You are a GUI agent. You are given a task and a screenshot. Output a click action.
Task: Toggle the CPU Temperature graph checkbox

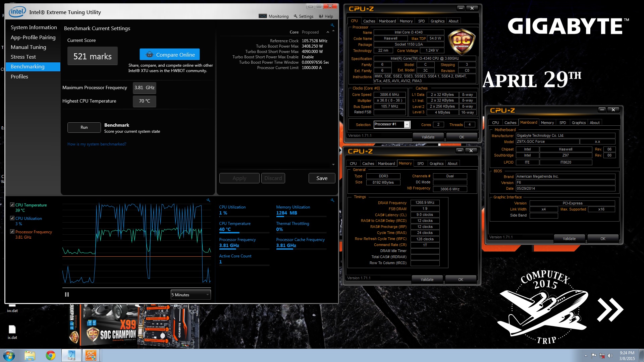pos(12,205)
